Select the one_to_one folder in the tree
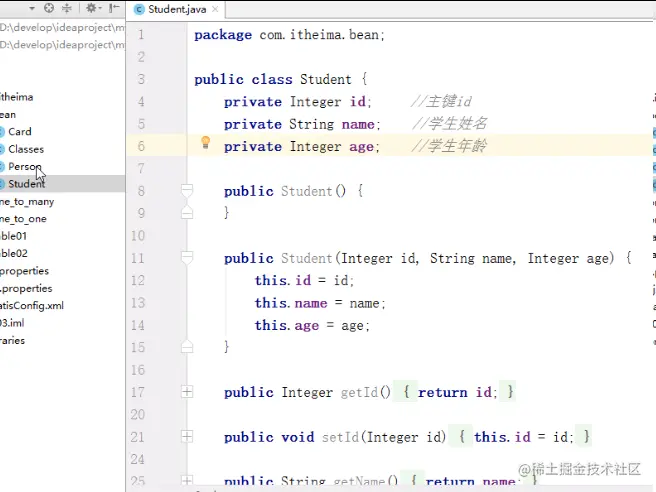Viewport: 656px width, 492px height. (23, 219)
